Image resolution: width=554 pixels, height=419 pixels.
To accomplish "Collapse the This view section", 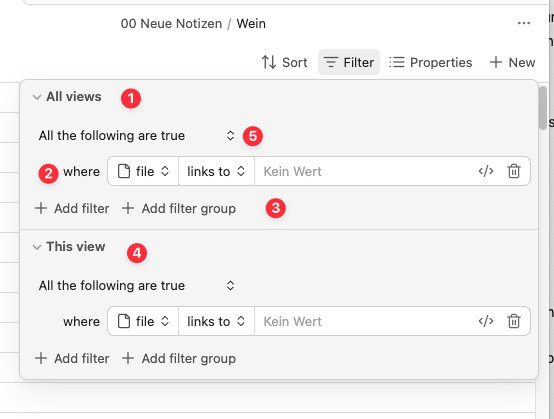I will 37,247.
